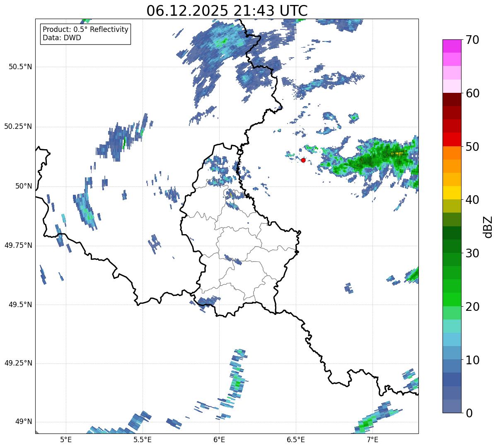Image resolution: width=498 pixels, height=448 pixels.
Task: Click the bright magenta swatch atop colorbar
Action: pyautogui.click(x=452, y=46)
